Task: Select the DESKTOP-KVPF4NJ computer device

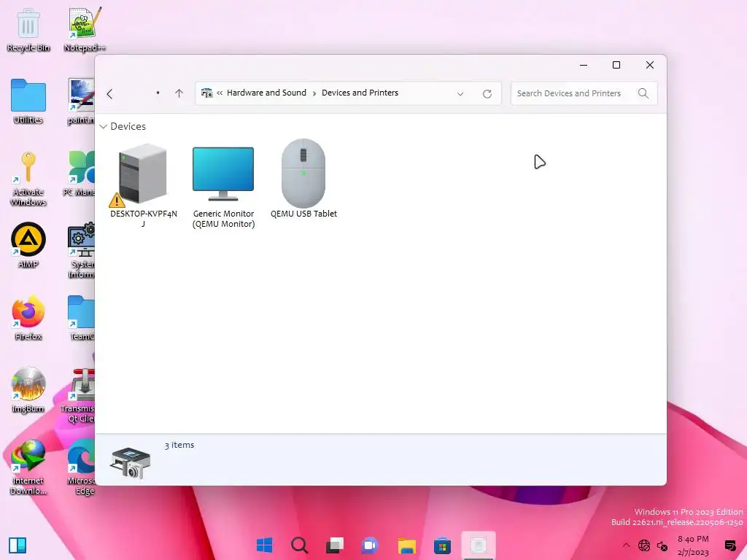Action: coord(143,186)
